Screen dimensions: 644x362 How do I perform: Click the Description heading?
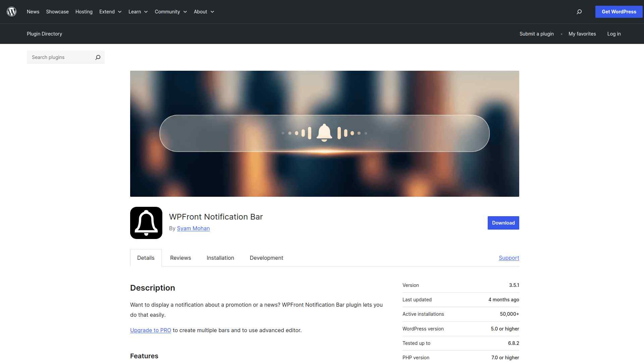click(x=153, y=288)
